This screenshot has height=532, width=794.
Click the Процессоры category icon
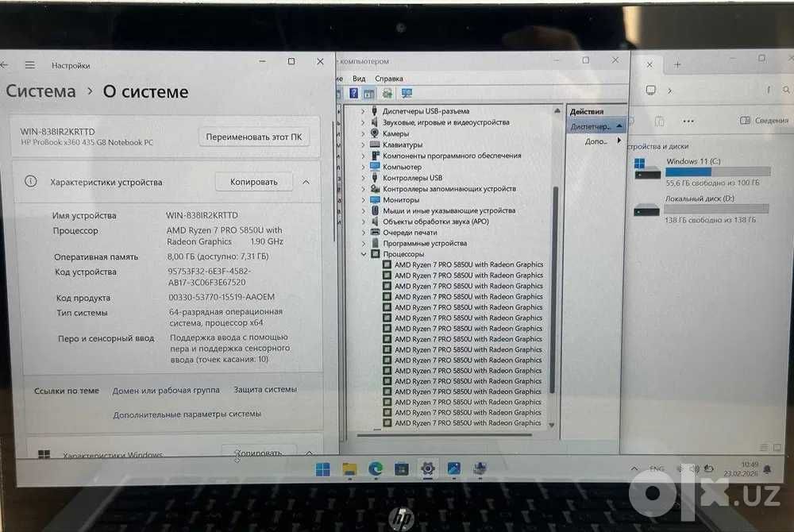(x=376, y=253)
